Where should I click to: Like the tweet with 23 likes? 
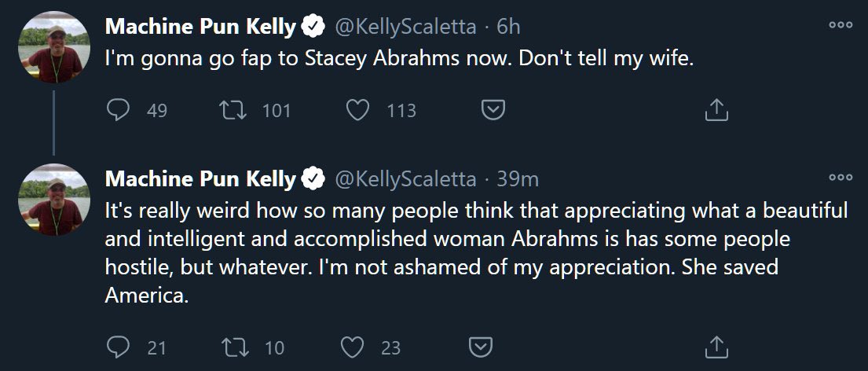point(353,347)
